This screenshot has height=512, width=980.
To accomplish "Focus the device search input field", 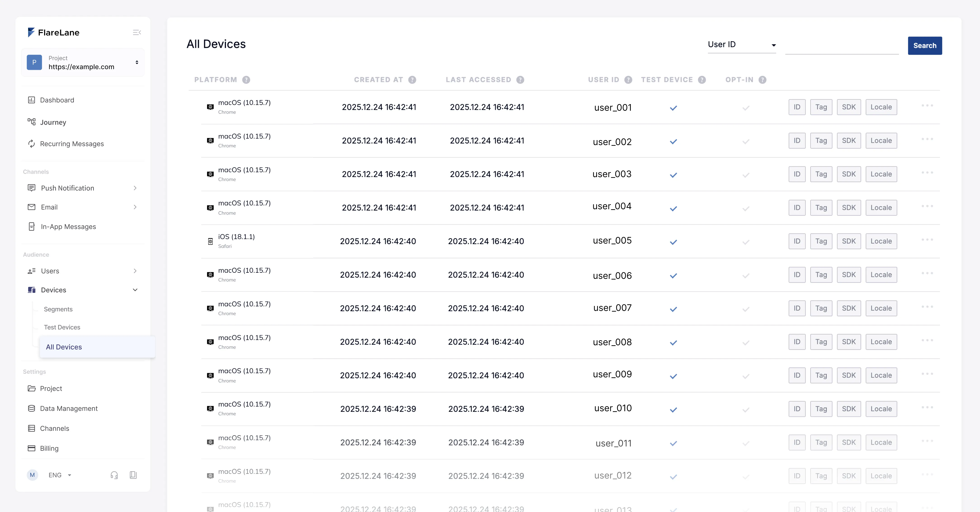I will click(842, 46).
